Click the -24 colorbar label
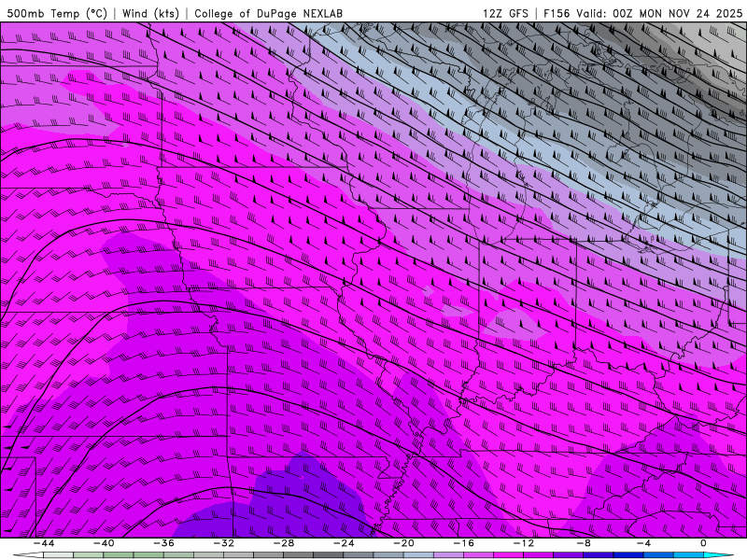The image size is (747, 560). click(x=344, y=543)
